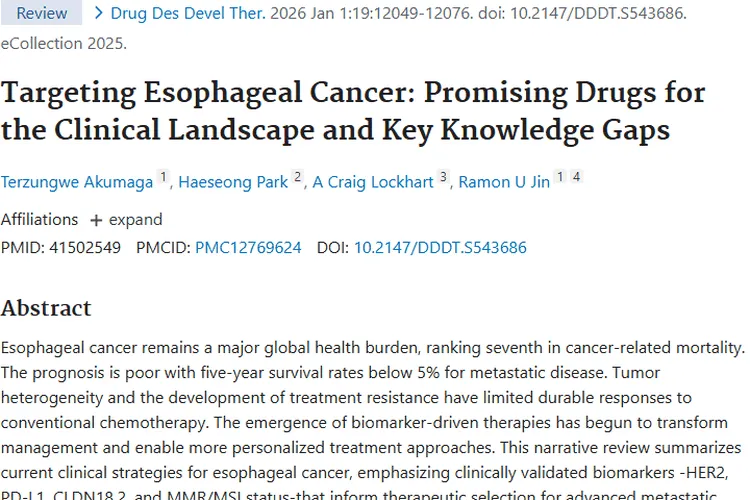Click affiliation superscript 2 beside Haeseong Park

click(297, 178)
